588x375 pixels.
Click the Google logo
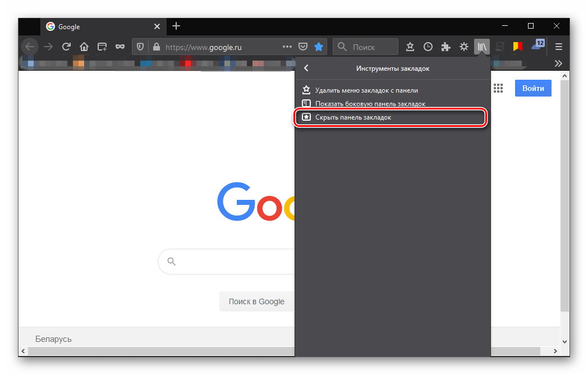[256, 202]
